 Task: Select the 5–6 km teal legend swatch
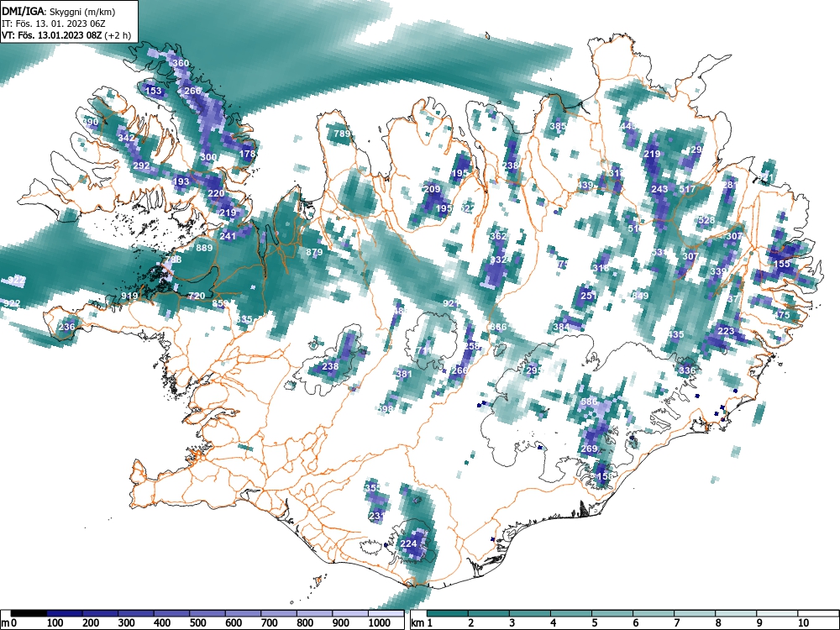612,614
